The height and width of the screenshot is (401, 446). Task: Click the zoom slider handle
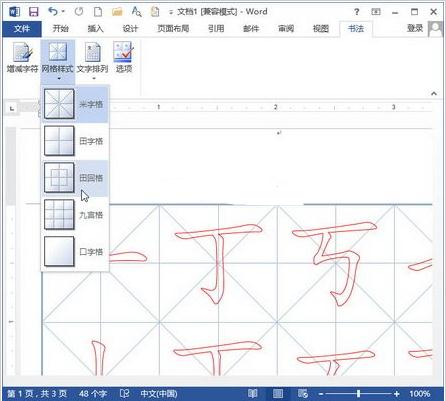click(358, 394)
